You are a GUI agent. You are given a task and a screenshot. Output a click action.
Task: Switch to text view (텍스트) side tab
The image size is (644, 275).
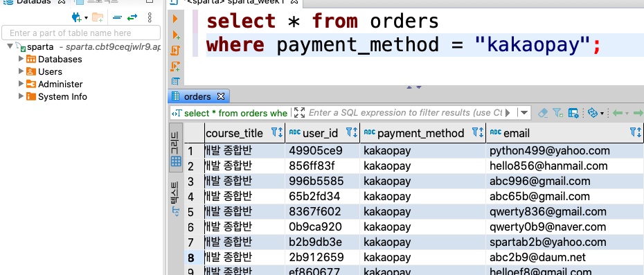click(x=176, y=199)
